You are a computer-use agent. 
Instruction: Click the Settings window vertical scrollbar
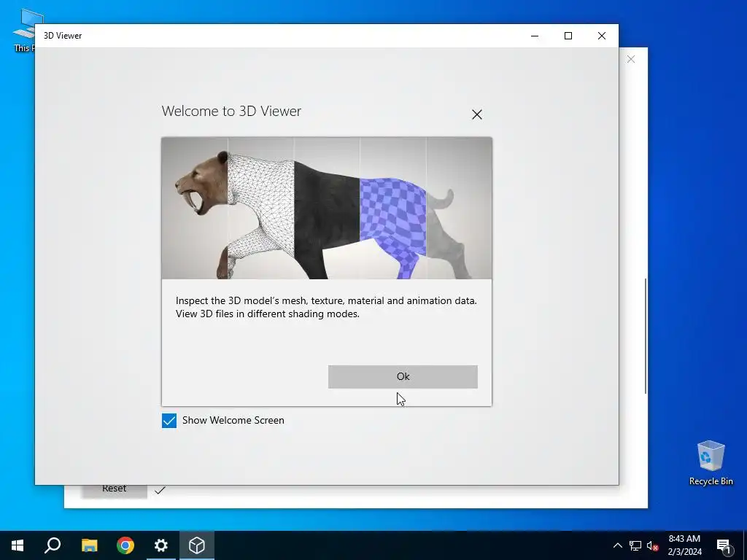click(646, 335)
